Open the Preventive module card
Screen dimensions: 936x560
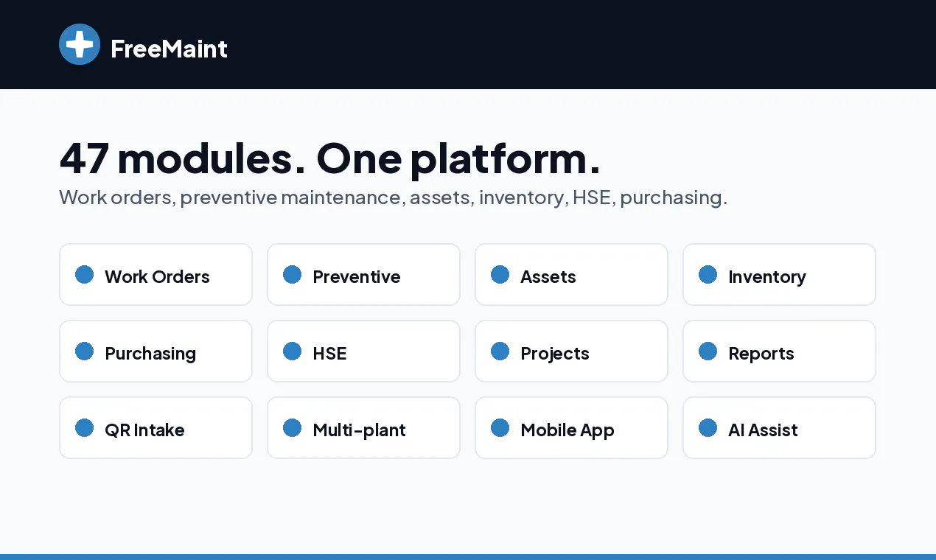[364, 275]
